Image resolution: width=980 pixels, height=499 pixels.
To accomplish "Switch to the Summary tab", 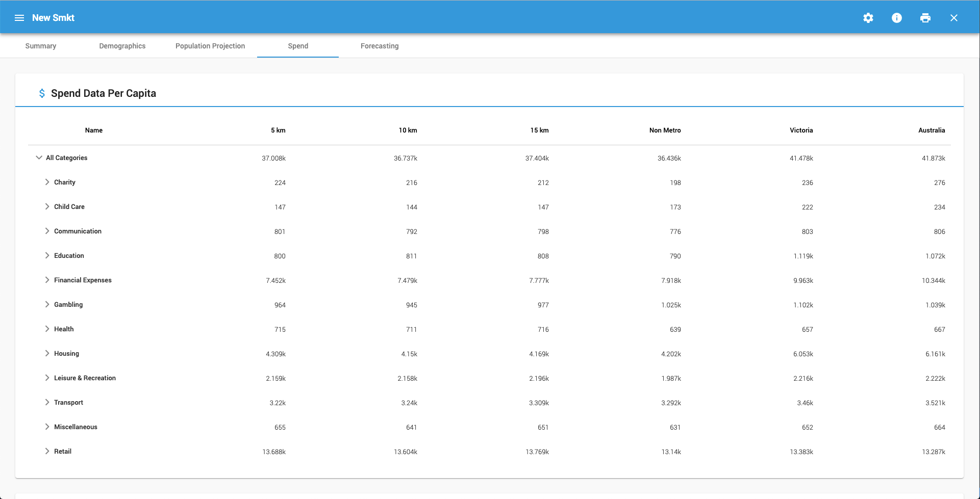I will (41, 46).
